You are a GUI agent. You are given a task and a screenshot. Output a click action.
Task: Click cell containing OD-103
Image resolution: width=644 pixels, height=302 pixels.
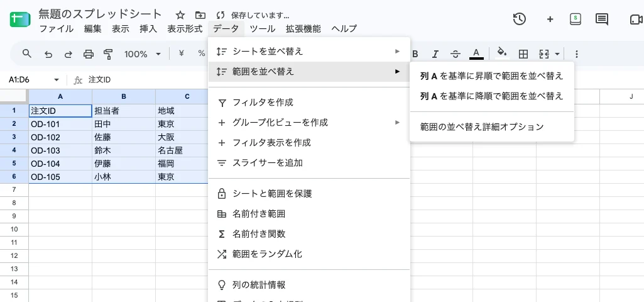click(60, 150)
